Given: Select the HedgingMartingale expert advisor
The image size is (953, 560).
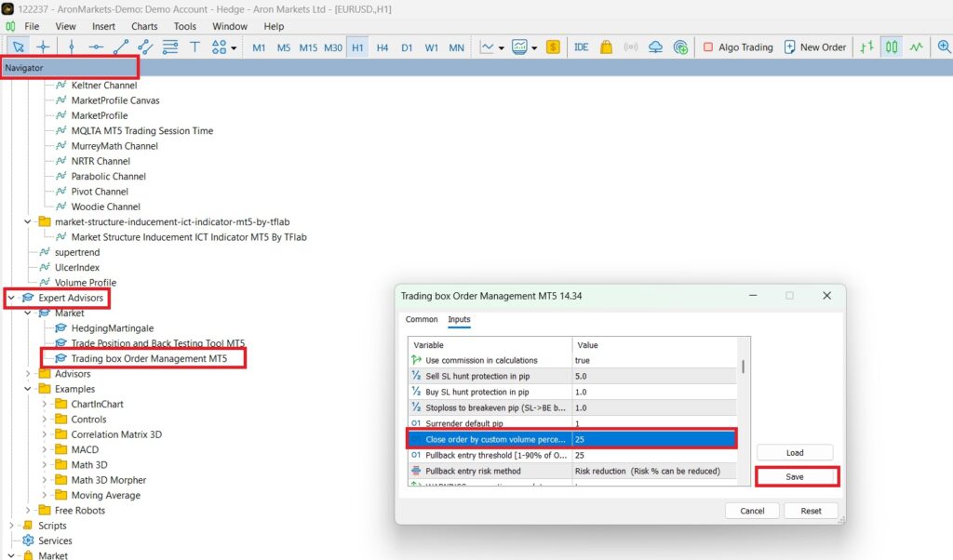Looking at the screenshot, I should [x=112, y=328].
